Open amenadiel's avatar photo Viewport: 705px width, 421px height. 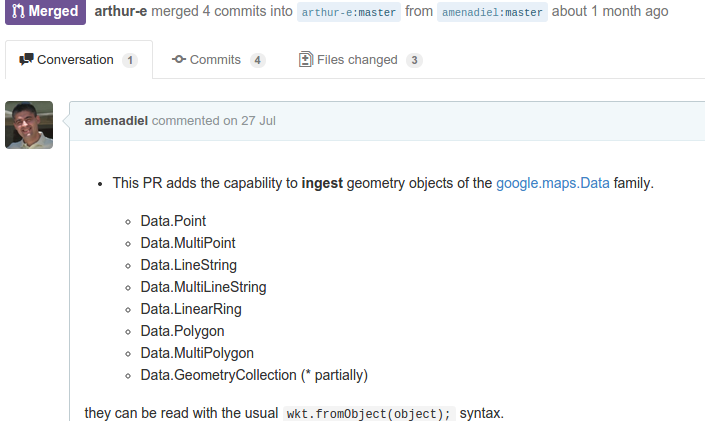pyautogui.click(x=29, y=125)
